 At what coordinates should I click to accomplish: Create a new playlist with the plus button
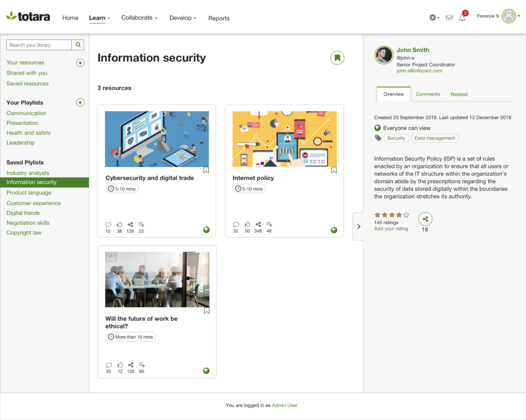coord(80,103)
